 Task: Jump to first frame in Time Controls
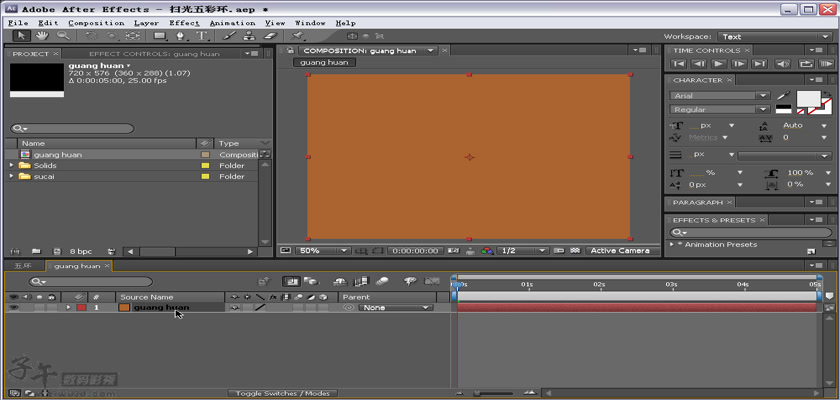678,64
